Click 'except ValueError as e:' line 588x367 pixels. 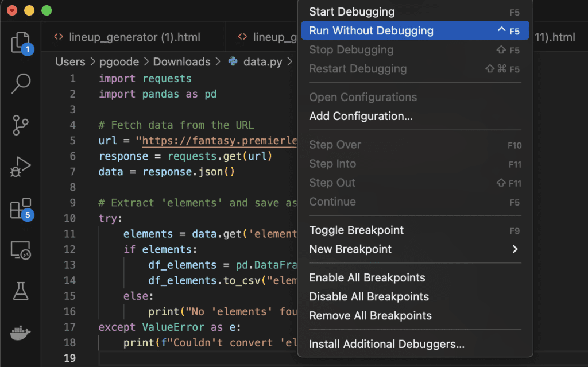pyautogui.click(x=169, y=327)
